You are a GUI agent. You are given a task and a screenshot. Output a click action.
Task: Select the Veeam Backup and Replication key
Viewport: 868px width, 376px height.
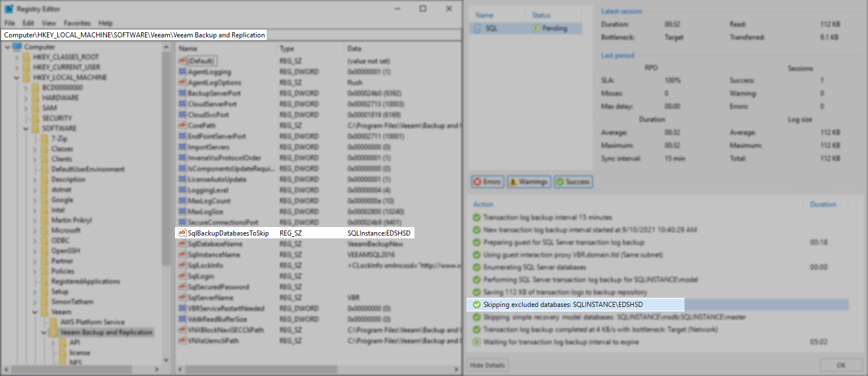point(106,332)
